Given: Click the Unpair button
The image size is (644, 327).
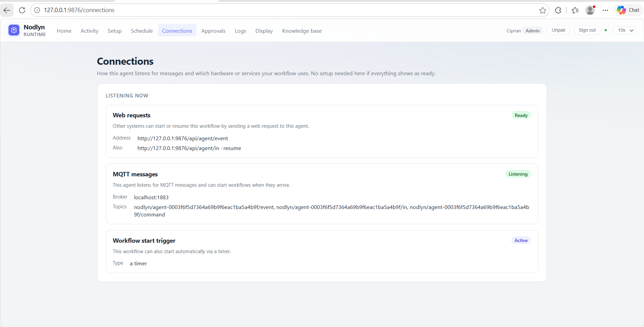Looking at the screenshot, I should click(x=558, y=30).
